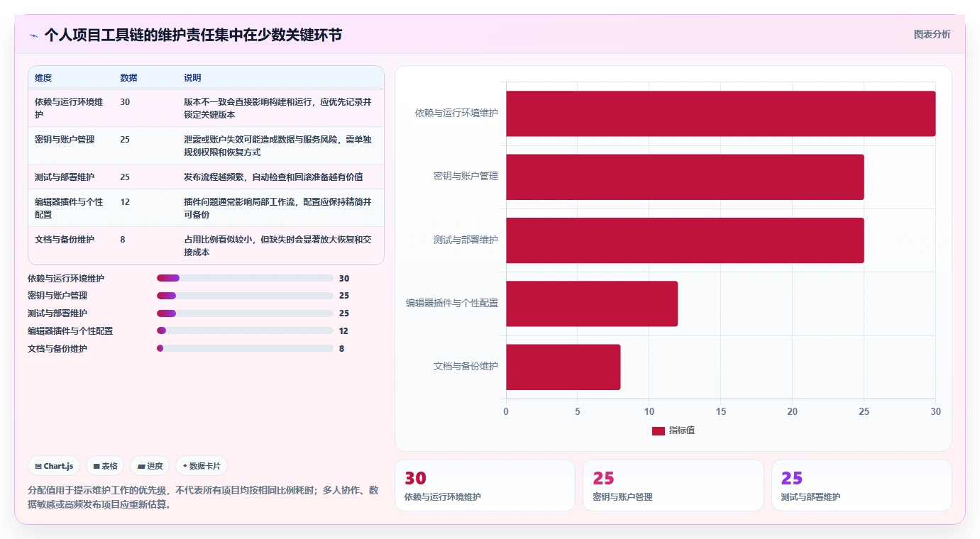Screen dimensions: 980x539
Task: Click the 指标值 legend text
Action: coord(681,430)
